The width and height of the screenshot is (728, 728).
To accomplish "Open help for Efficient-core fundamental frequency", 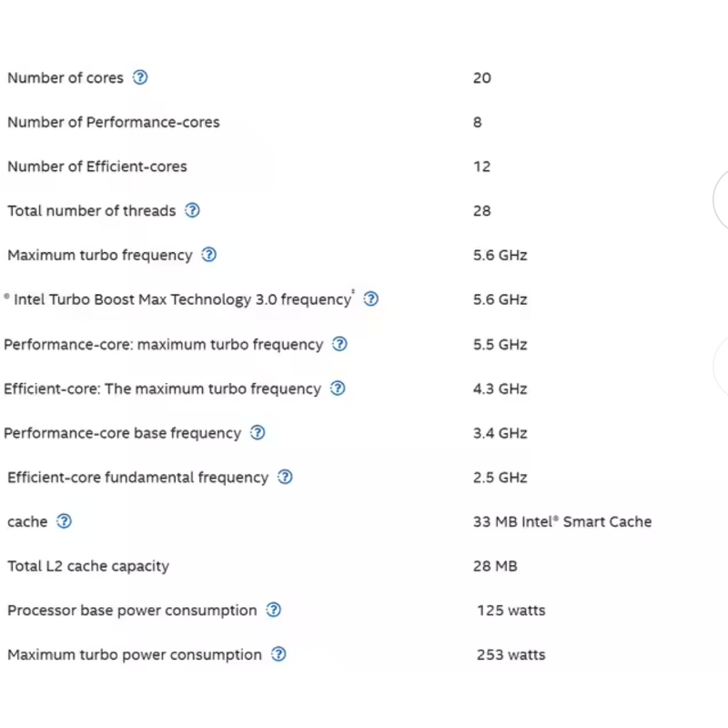I will [x=285, y=477].
